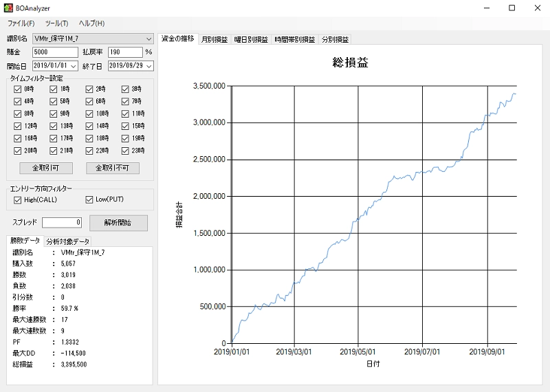Switch to the 曜日別損益 tab
The image size is (550, 392).
[x=251, y=40]
